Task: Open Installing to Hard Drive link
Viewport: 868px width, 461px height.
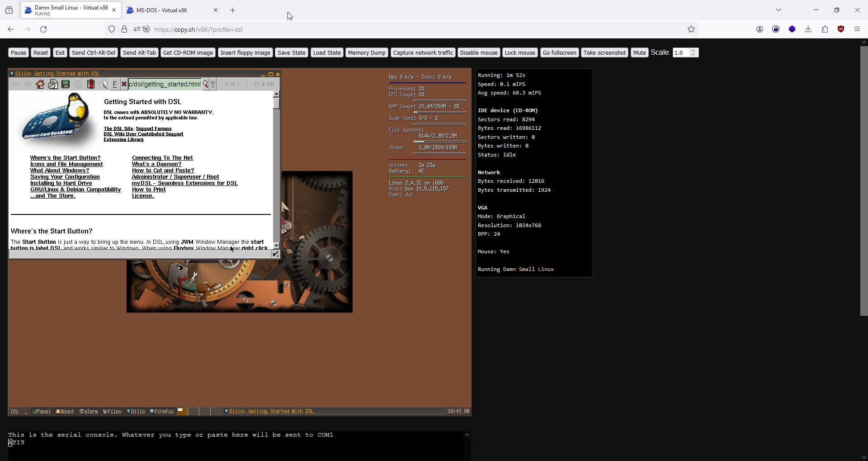Action: pyautogui.click(x=61, y=183)
